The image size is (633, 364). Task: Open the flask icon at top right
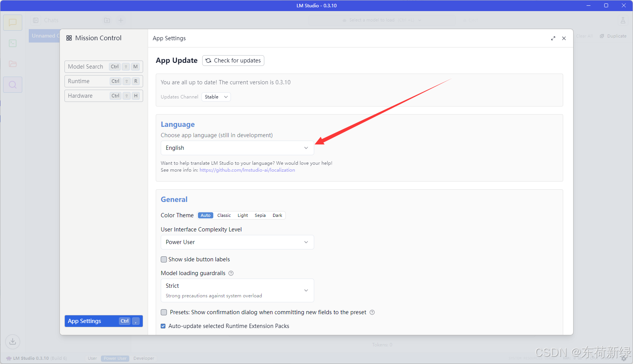[623, 20]
